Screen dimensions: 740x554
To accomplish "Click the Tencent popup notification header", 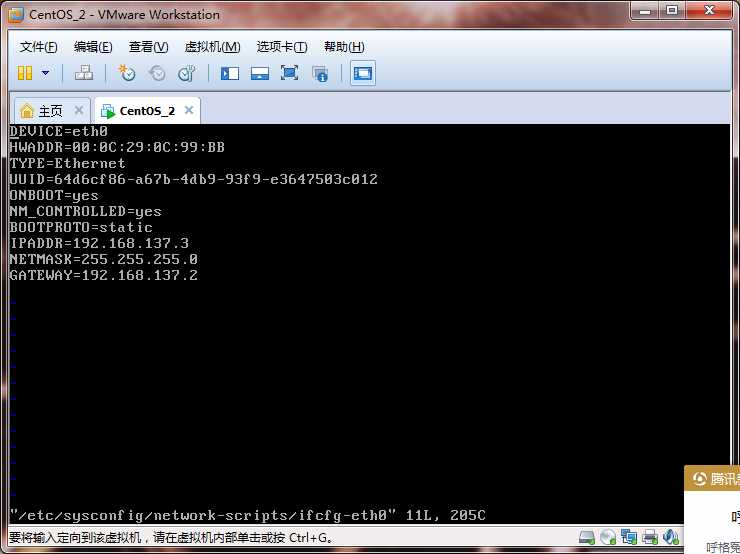I will [x=712, y=479].
